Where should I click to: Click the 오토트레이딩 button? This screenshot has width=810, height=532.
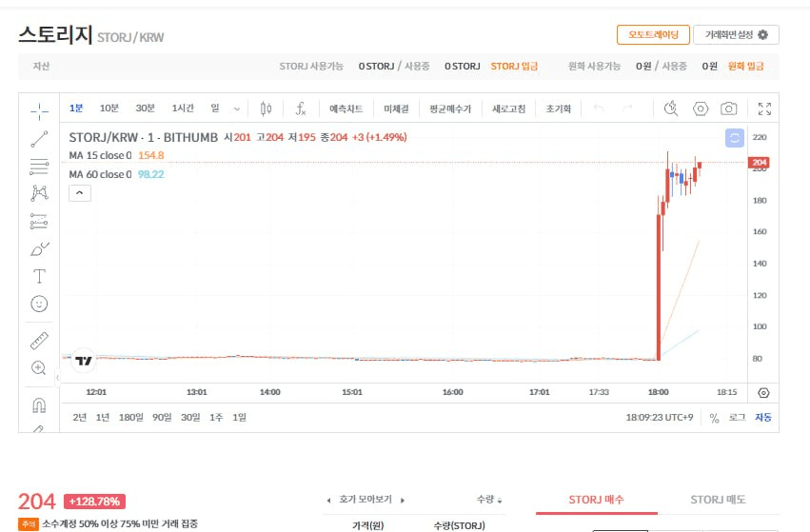coord(653,34)
